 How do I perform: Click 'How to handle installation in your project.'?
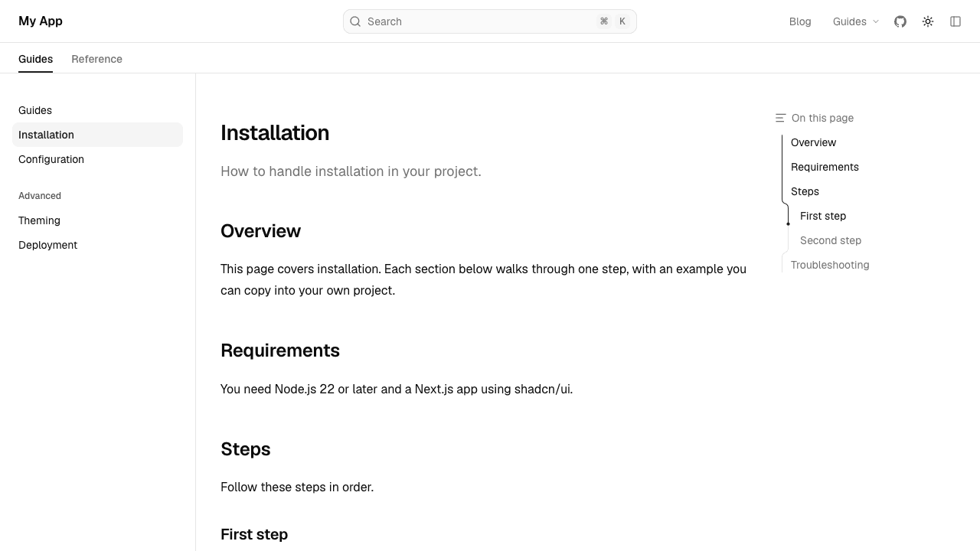point(351,171)
